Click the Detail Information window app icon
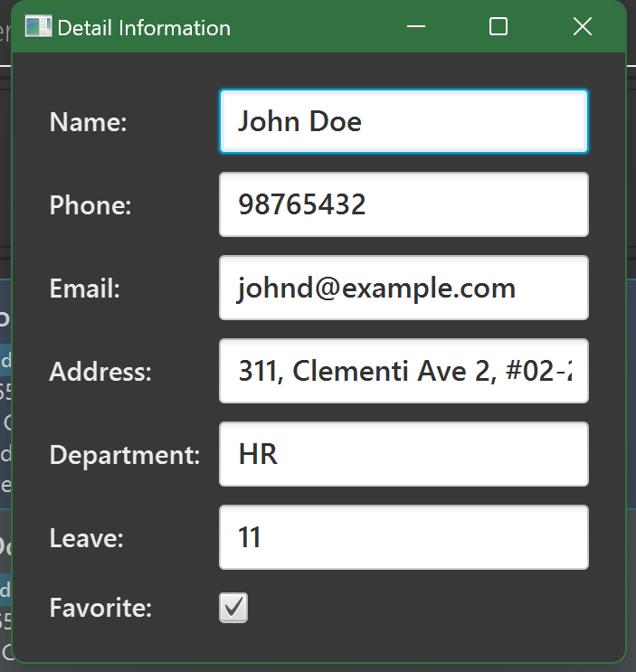The image size is (636, 672). (x=38, y=27)
